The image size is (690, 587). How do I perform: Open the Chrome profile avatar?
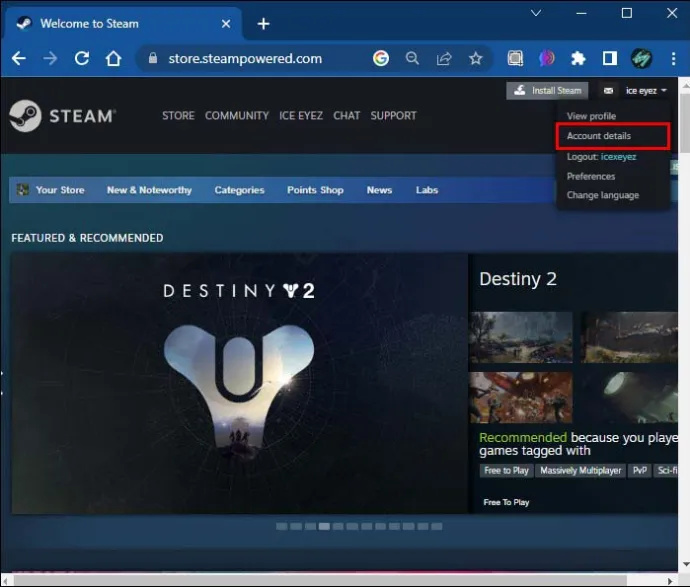click(642, 58)
